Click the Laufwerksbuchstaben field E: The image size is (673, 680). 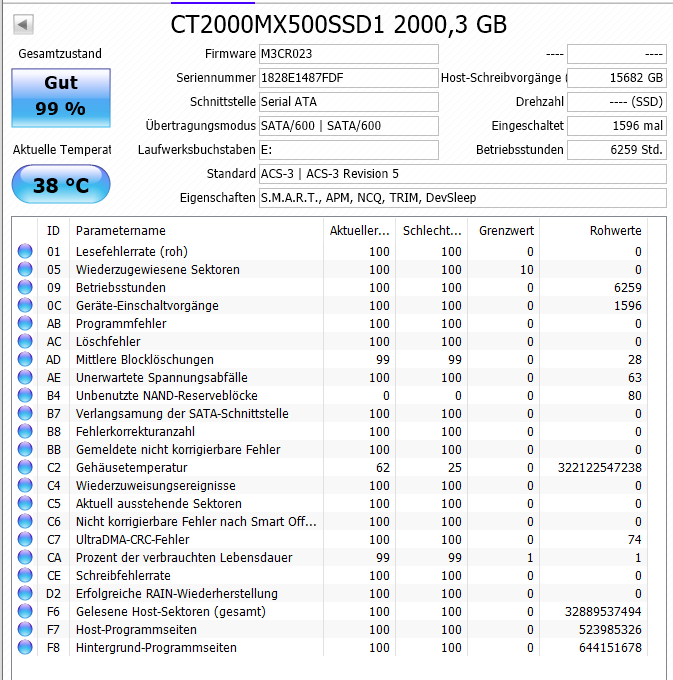[349, 150]
